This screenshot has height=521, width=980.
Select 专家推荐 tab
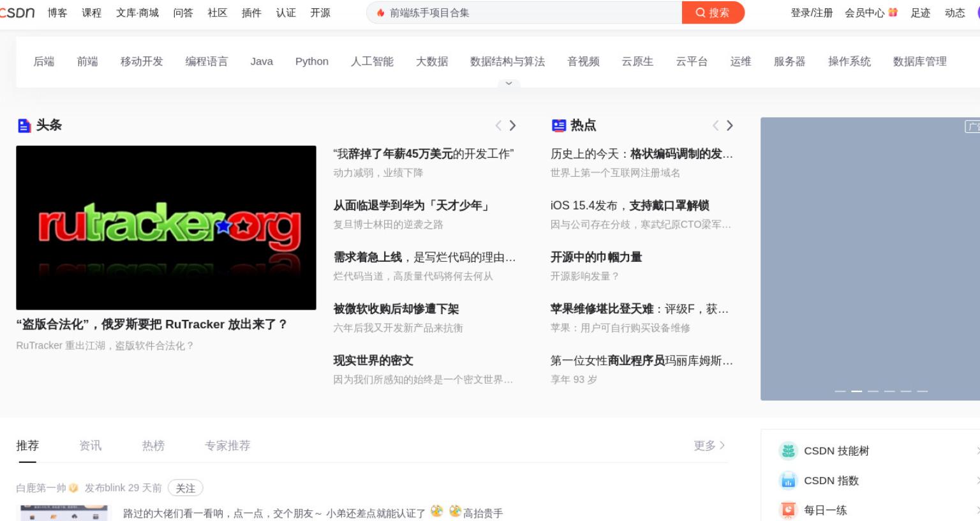(227, 446)
